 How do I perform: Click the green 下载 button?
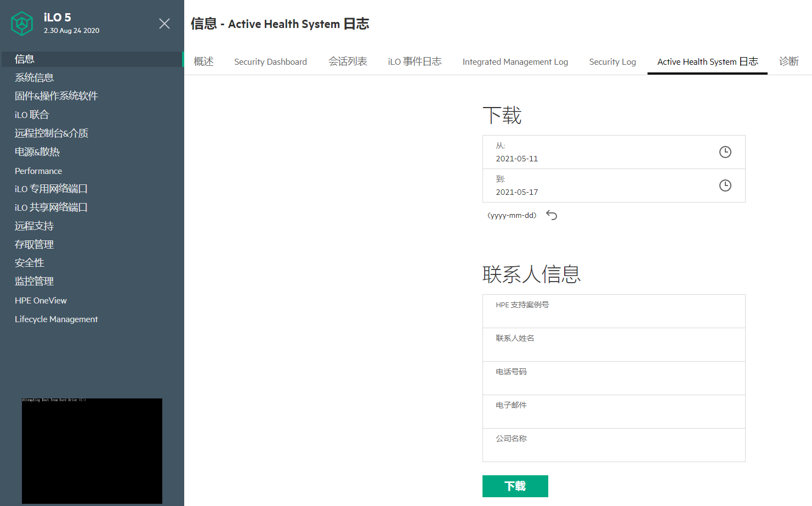(515, 486)
